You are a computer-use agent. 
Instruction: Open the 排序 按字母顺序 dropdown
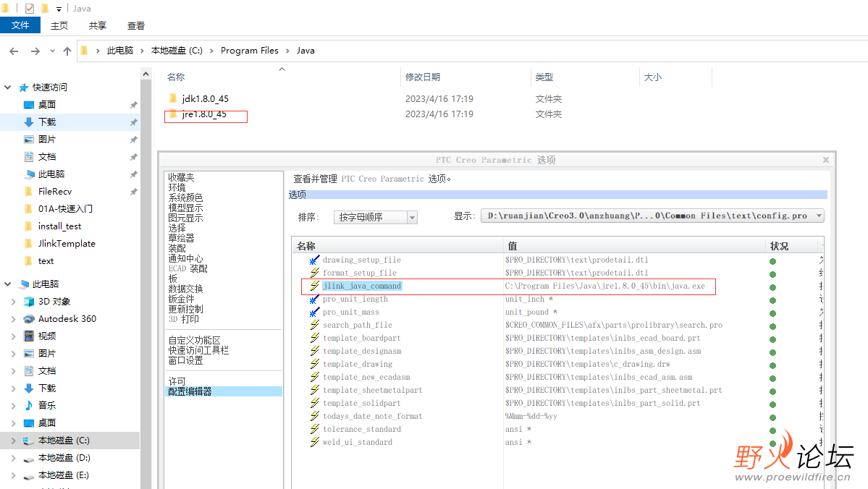375,218
